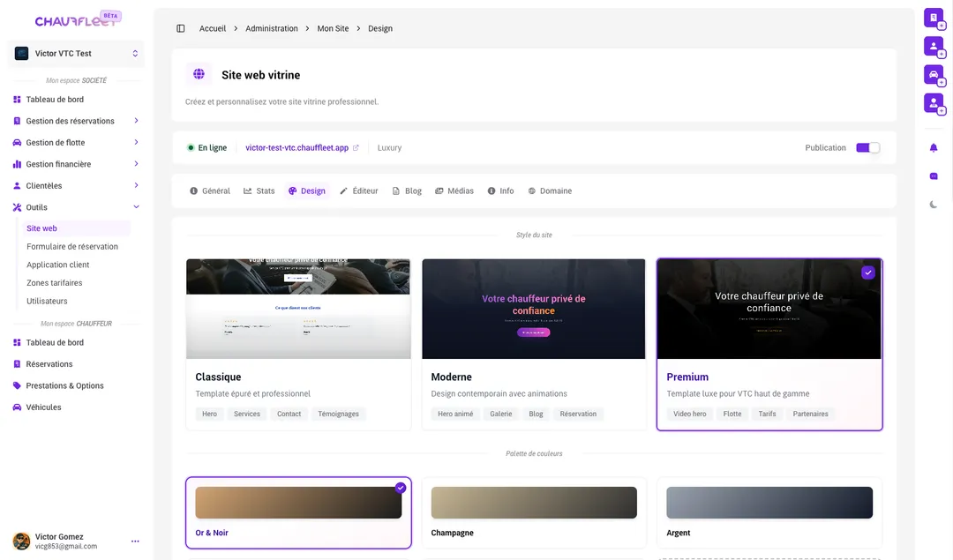Expand the Gestion de flotte chevron
The width and height of the screenshot is (953, 560).
(x=136, y=142)
